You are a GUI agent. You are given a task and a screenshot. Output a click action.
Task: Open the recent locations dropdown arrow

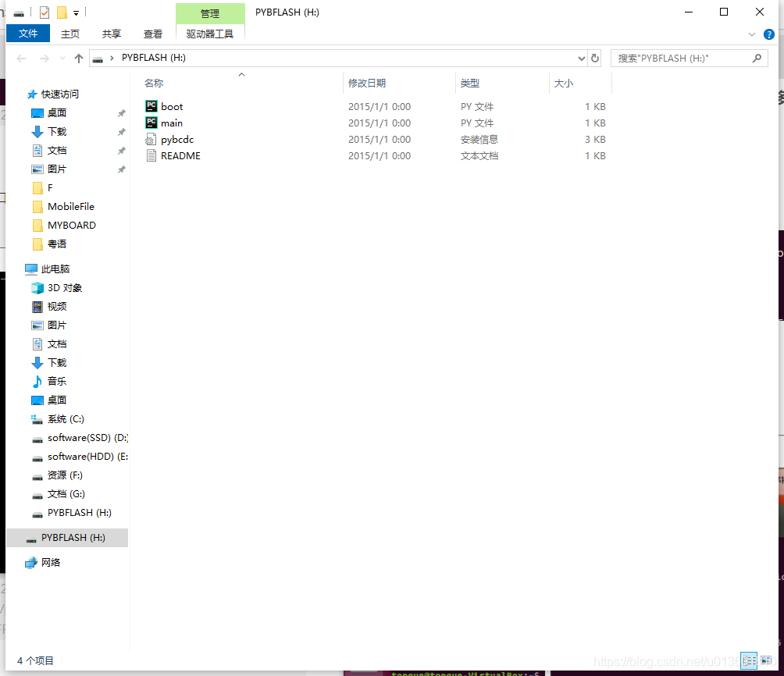coord(62,59)
